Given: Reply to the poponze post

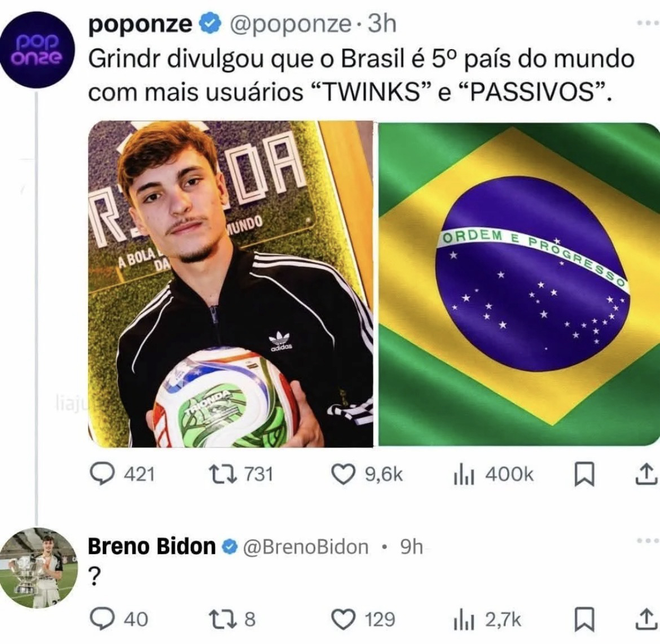Looking at the screenshot, I should coord(103,474).
